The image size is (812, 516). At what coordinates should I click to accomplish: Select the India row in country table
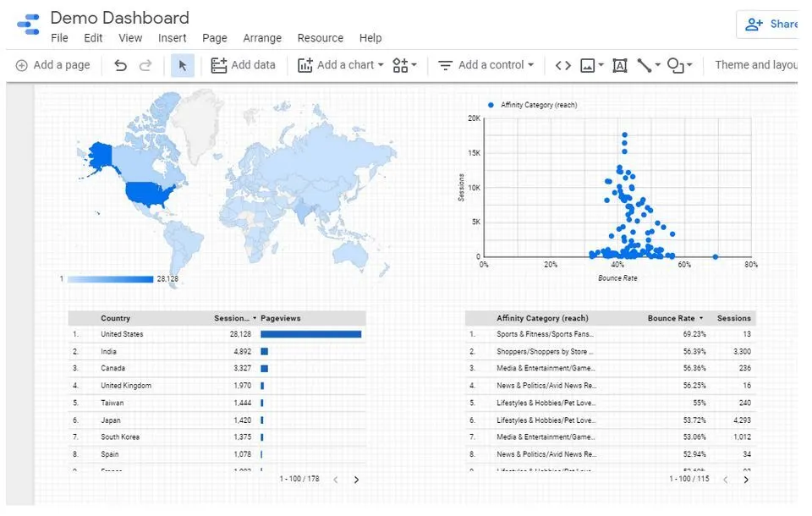point(217,352)
